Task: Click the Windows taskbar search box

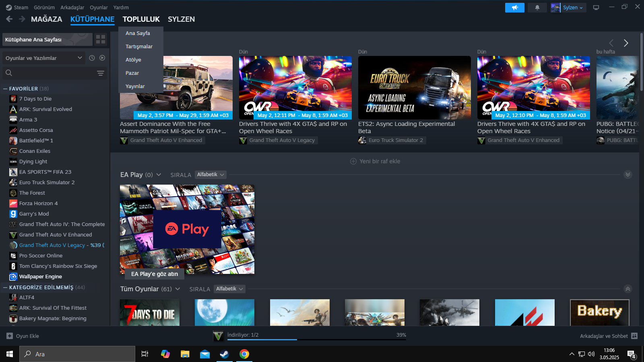Action: point(77,354)
